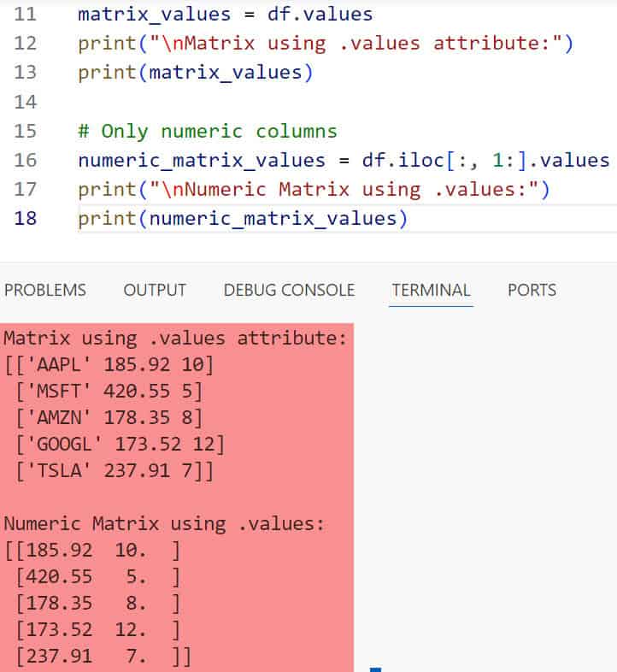Image resolution: width=617 pixels, height=672 pixels.
Task: Select line number 12 in the gutter
Action: click(x=26, y=43)
